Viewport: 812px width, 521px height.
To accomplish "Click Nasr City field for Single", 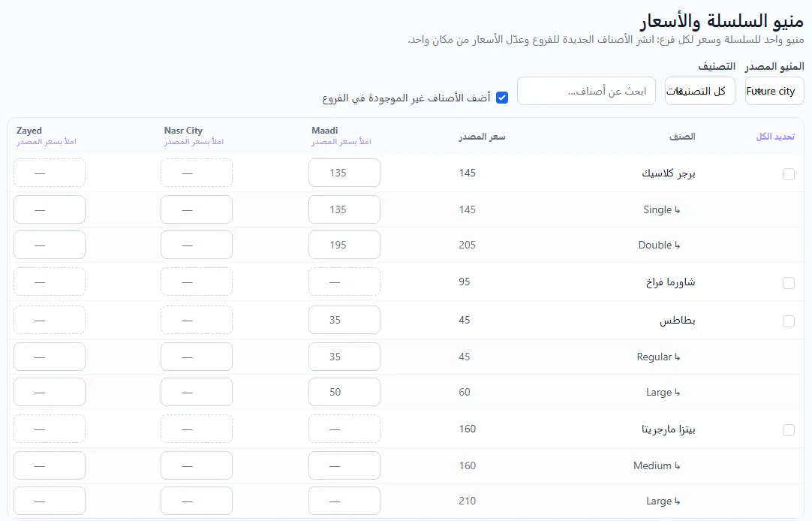I will click(197, 209).
